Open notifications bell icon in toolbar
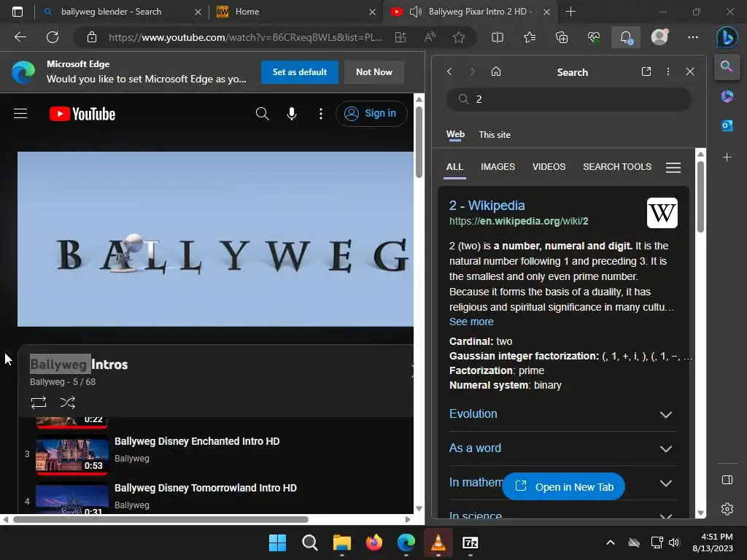This screenshot has height=560, width=747. coord(626,37)
